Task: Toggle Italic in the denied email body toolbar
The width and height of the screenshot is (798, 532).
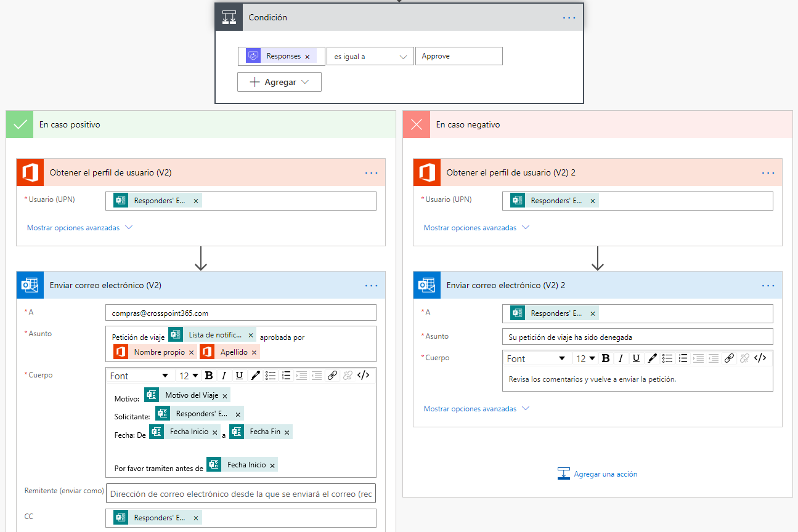Action: coord(621,358)
